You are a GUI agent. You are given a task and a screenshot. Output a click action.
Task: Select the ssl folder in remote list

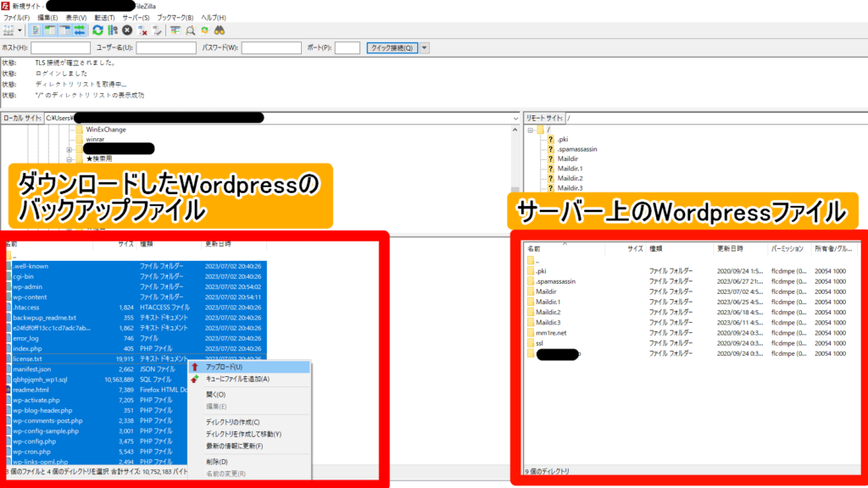[x=539, y=344]
